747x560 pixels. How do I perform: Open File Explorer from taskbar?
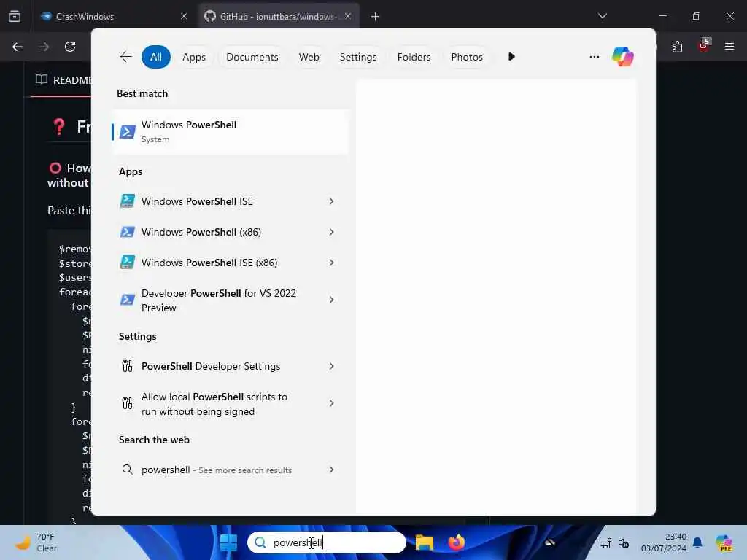(x=424, y=542)
